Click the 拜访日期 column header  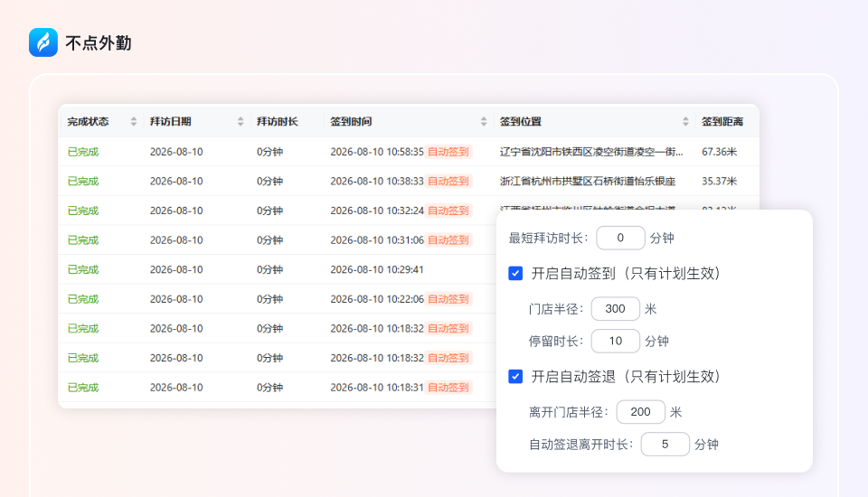click(x=171, y=121)
